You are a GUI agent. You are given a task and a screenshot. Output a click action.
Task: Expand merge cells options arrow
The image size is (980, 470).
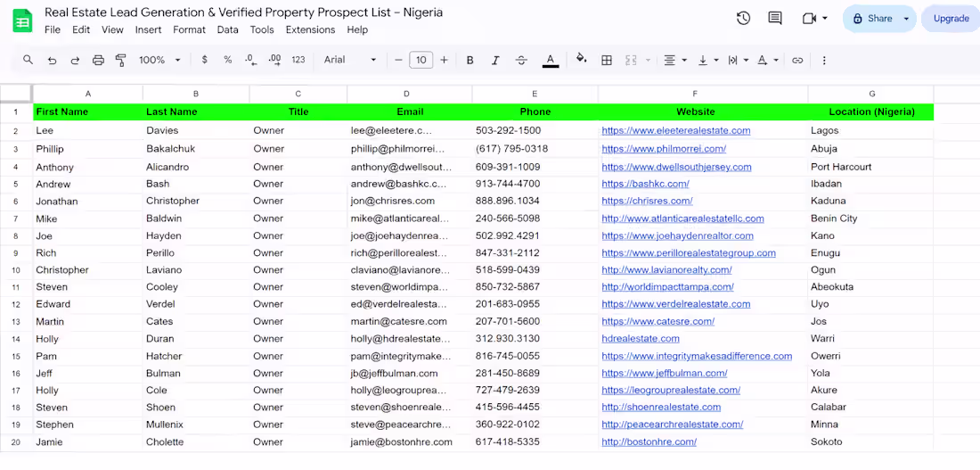[648, 60]
